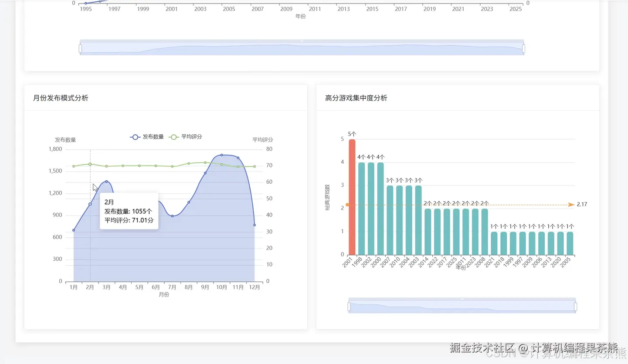628x364 pixels.
Task: Click the 2007 bar with 3个
Action: pyautogui.click(x=390, y=220)
